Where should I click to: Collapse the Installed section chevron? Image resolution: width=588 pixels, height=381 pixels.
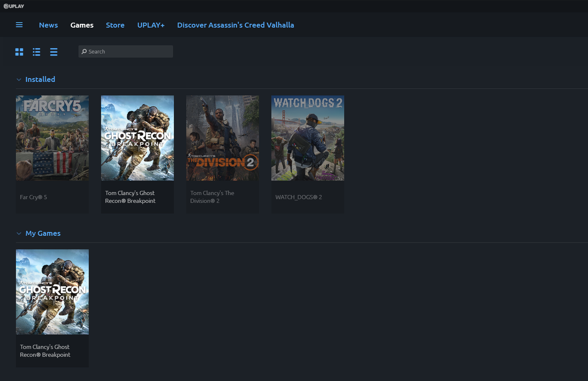[19, 80]
